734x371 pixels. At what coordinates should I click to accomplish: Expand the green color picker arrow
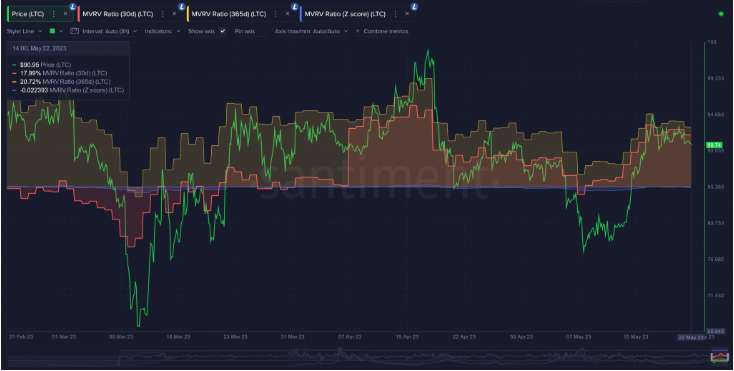coord(61,31)
